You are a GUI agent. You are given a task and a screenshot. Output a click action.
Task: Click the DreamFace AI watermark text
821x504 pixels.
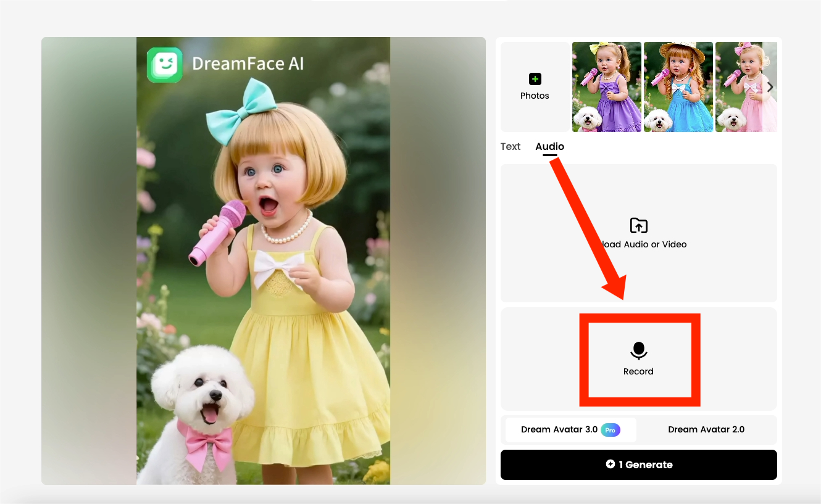click(x=248, y=64)
